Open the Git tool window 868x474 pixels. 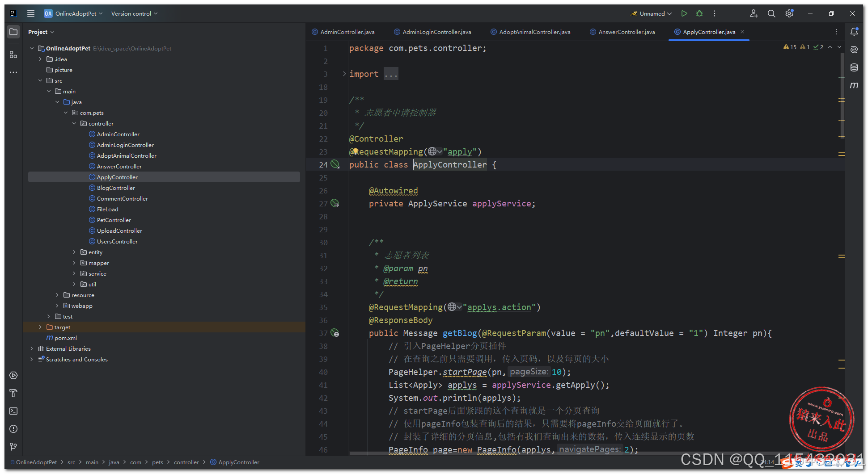pos(13,446)
